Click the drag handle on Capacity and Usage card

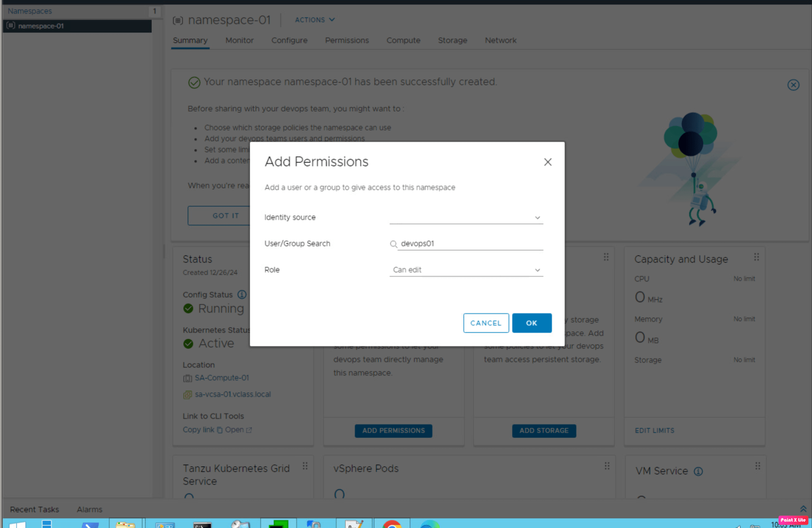pyautogui.click(x=757, y=257)
